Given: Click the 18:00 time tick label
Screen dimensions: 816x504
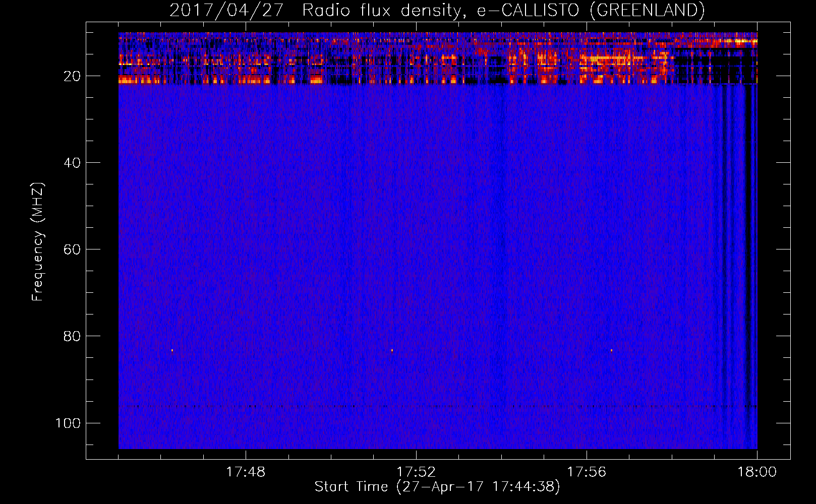Looking at the screenshot, I should 757,472.
